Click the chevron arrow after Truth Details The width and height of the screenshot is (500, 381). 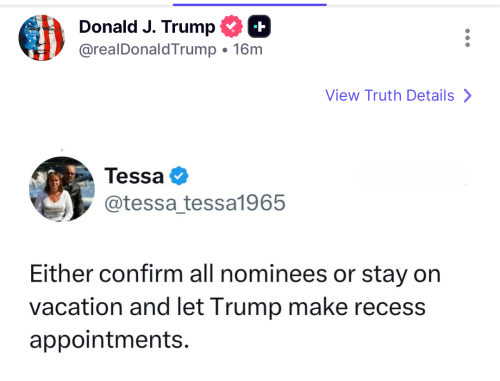click(468, 96)
